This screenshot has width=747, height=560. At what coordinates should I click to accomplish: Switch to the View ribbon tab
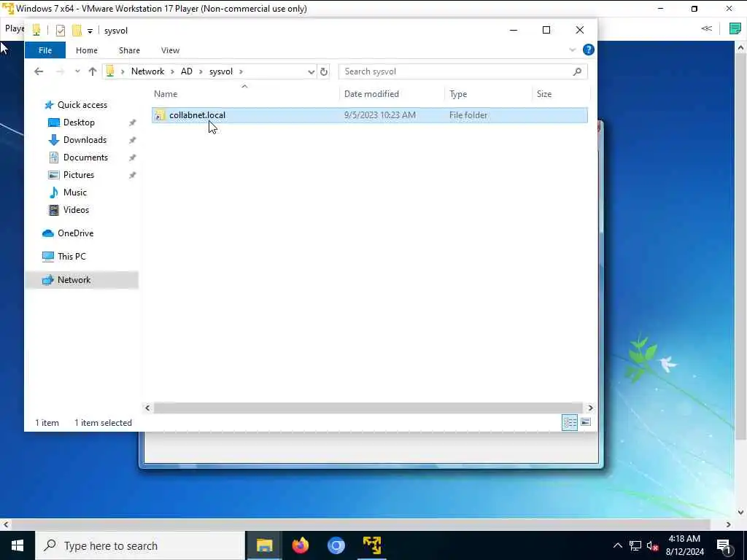coord(170,50)
